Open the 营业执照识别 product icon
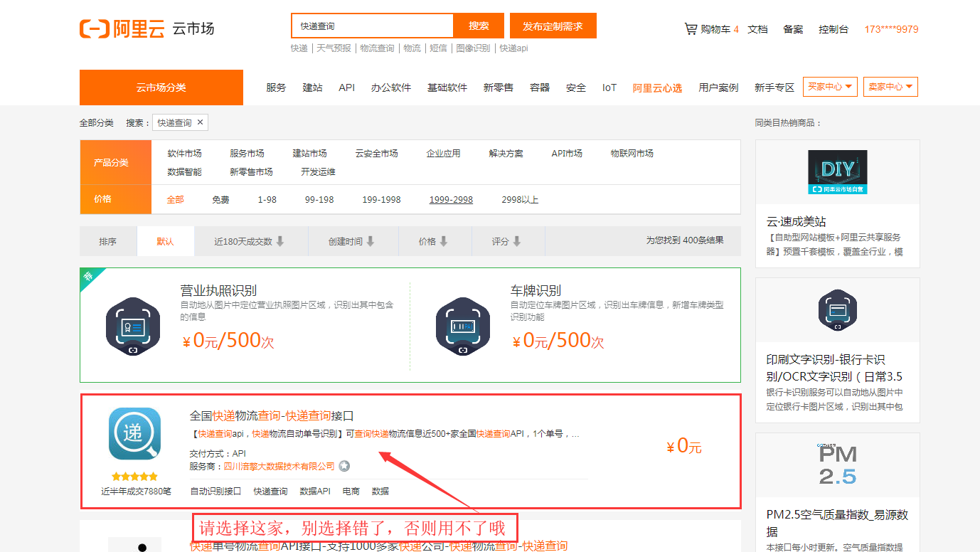The height and width of the screenshot is (552, 980). pos(133,327)
